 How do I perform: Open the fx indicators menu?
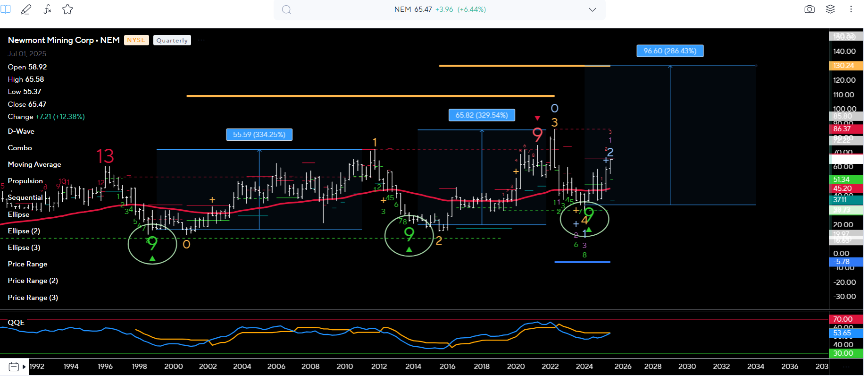pyautogui.click(x=47, y=9)
